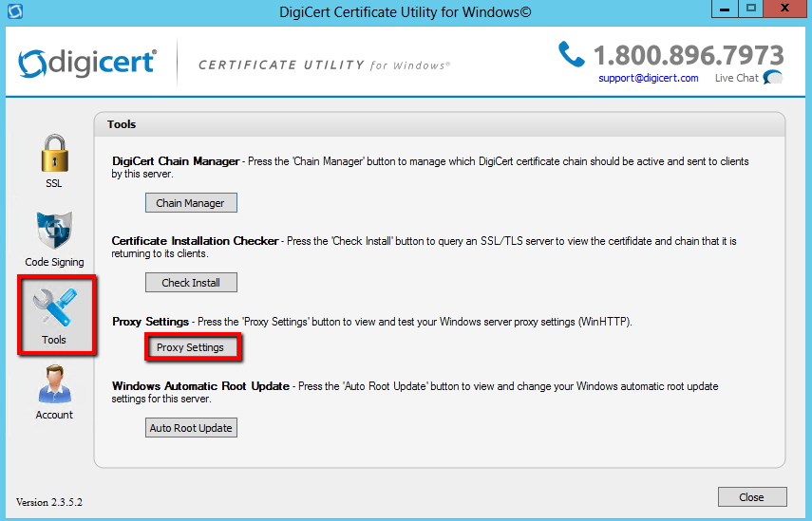The image size is (812, 521).
Task: Click the Live Chat speech bubble icon
Action: click(773, 78)
